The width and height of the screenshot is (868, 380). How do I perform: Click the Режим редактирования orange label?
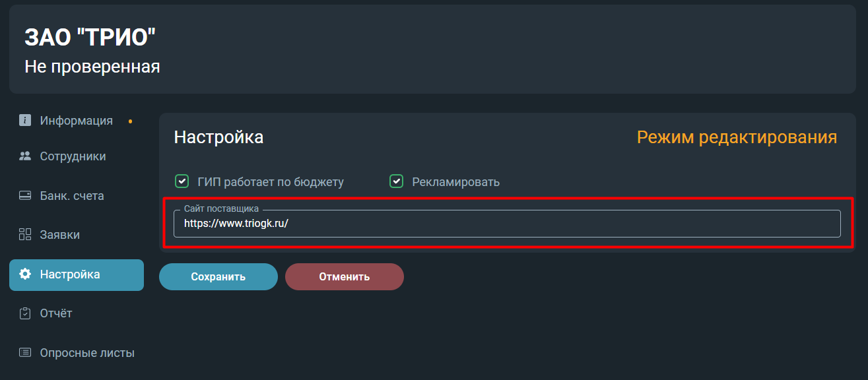(737, 137)
